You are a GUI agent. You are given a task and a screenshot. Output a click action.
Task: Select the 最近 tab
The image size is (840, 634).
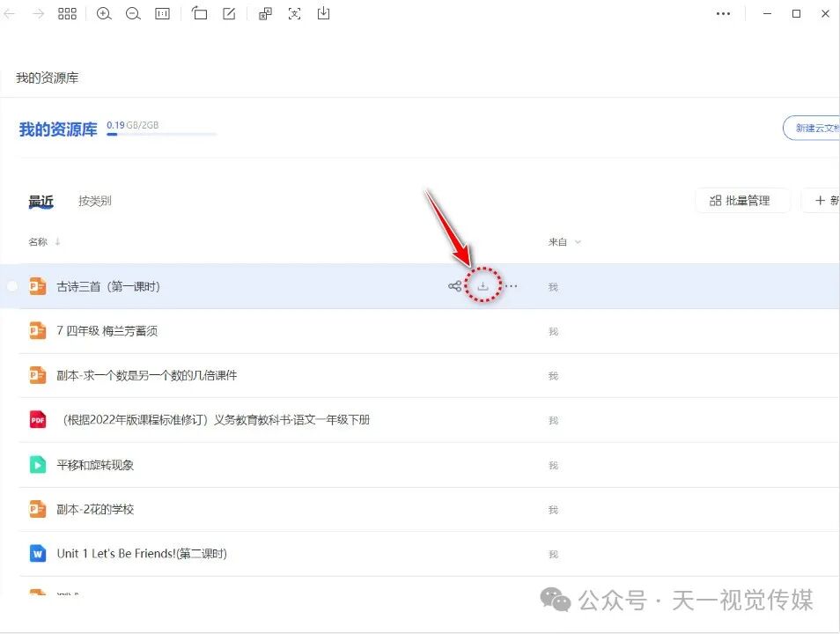click(x=41, y=201)
